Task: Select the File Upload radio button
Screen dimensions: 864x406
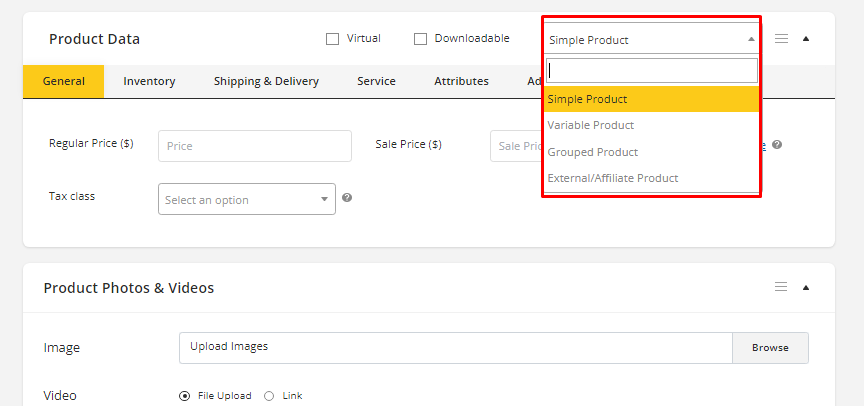Action: (185, 396)
